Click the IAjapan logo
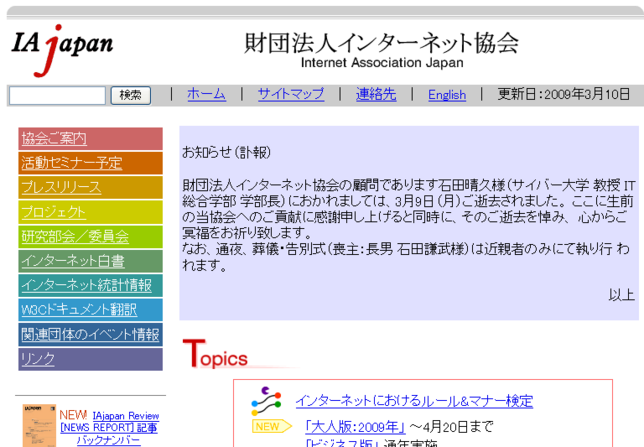Viewport: 644px width, 447px height. 62,51
